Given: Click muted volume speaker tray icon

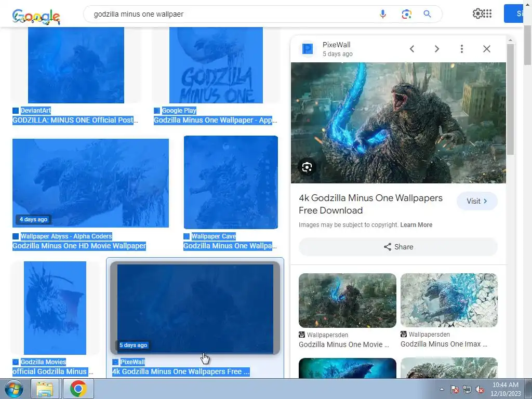Looking at the screenshot, I should click(480, 389).
